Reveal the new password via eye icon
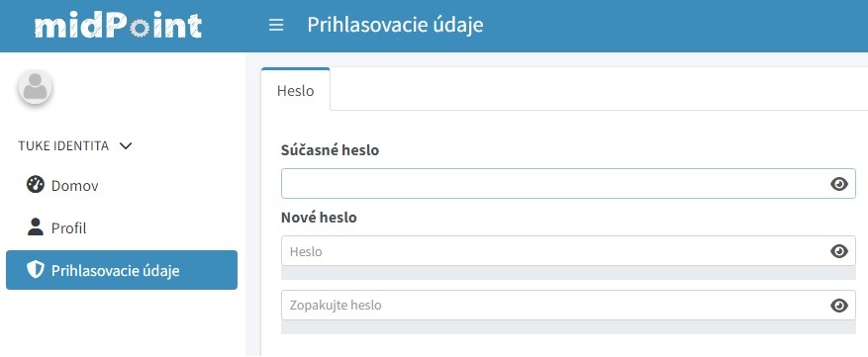 coord(839,251)
